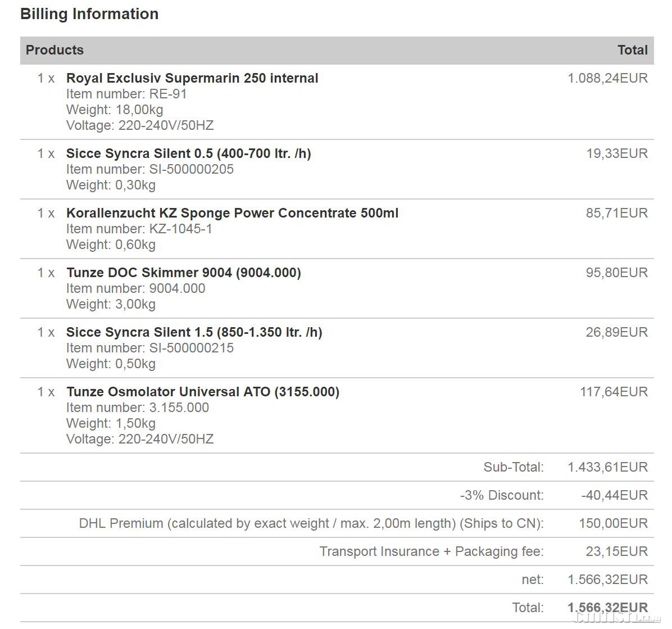The height and width of the screenshot is (629, 672).
Task: Click item number KZ-1045-1 text
Action: (x=139, y=229)
